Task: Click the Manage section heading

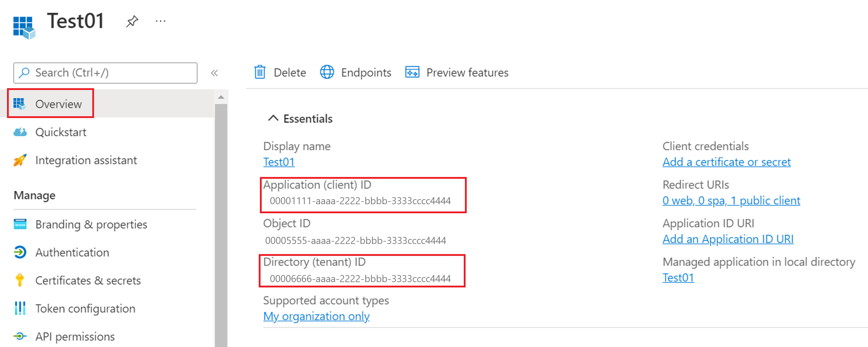Action: pos(34,195)
